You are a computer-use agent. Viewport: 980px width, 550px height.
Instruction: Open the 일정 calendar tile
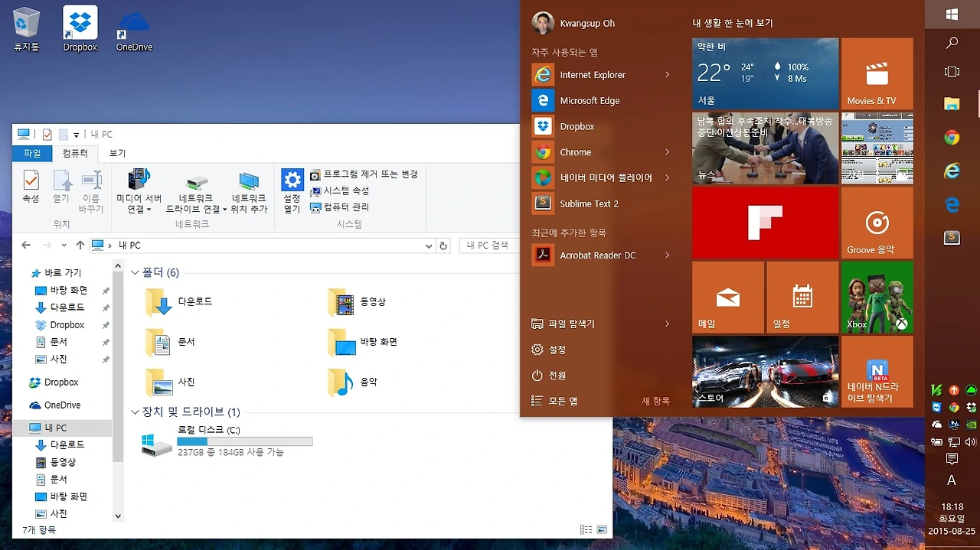(802, 297)
